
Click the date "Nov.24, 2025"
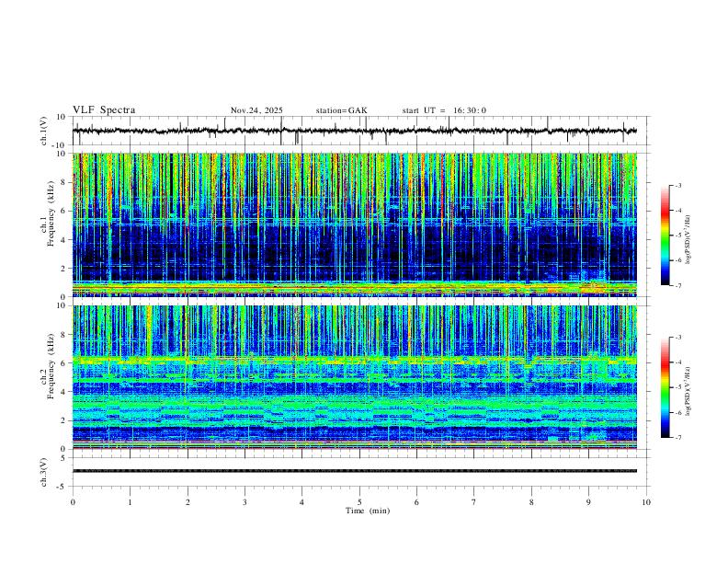[256, 110]
